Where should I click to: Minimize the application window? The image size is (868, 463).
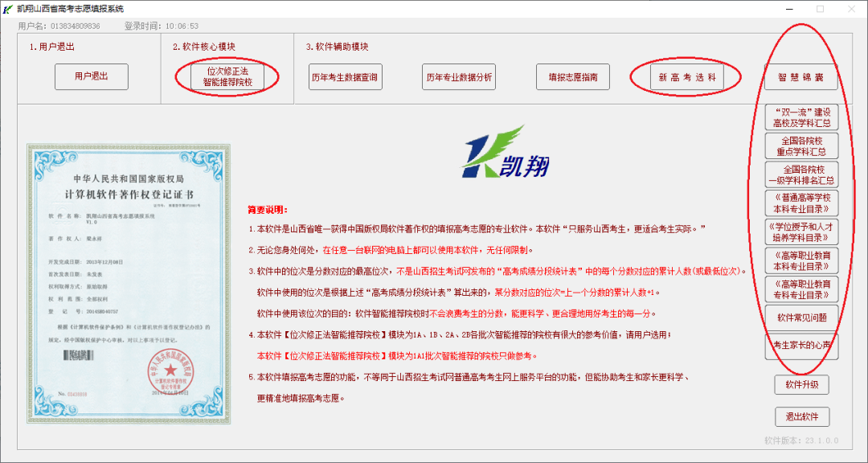(789, 9)
